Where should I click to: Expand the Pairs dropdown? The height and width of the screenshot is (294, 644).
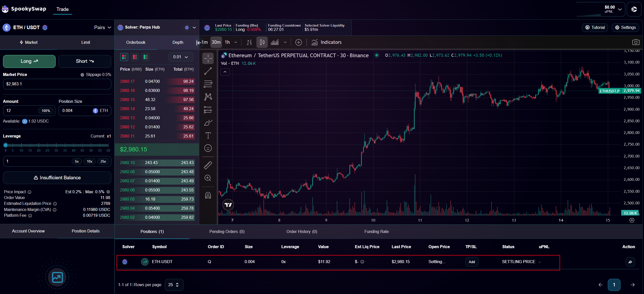coord(102,27)
